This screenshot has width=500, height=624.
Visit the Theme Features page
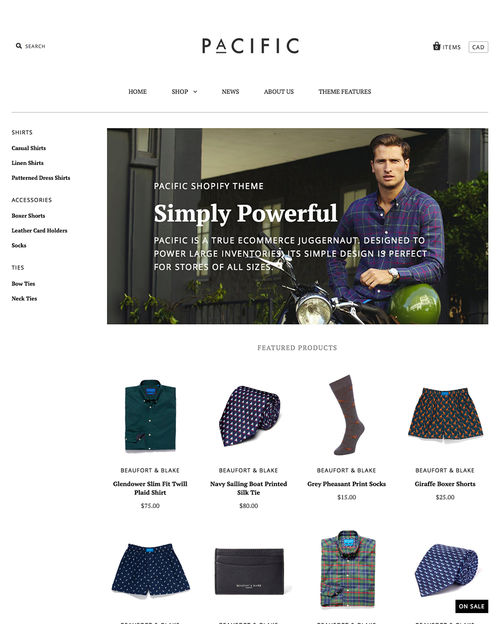click(x=344, y=92)
